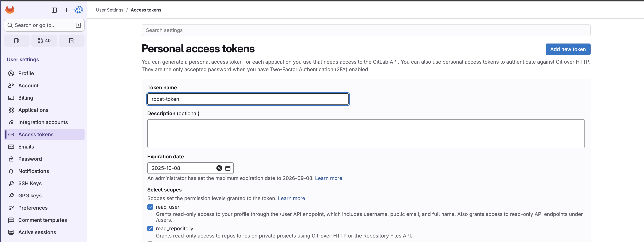
Task: Click the Description text area
Action: click(366, 134)
